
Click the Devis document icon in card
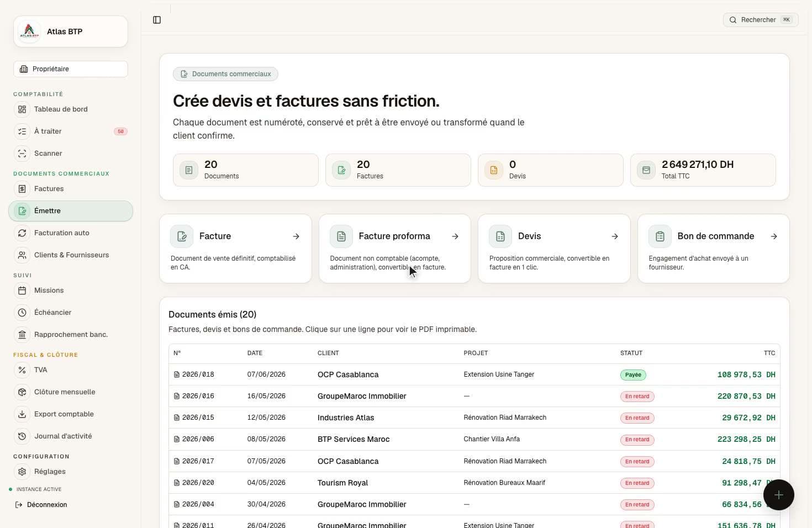click(500, 236)
